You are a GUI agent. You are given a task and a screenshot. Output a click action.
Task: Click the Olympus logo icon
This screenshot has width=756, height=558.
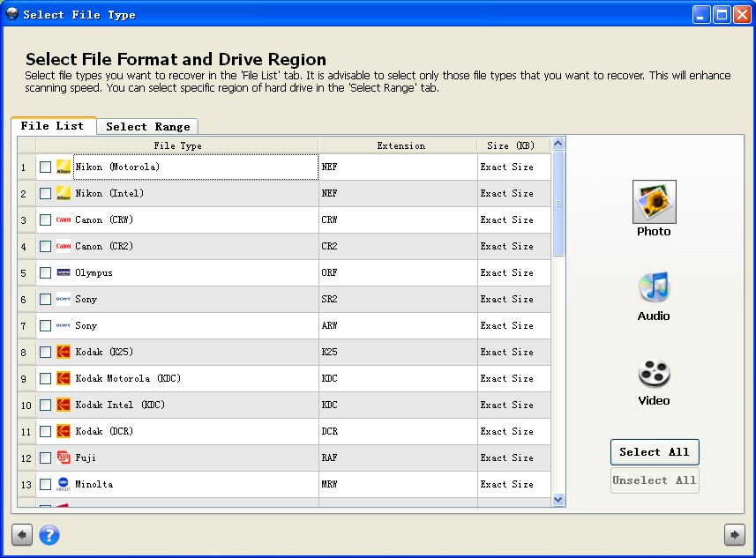pyautogui.click(x=64, y=272)
